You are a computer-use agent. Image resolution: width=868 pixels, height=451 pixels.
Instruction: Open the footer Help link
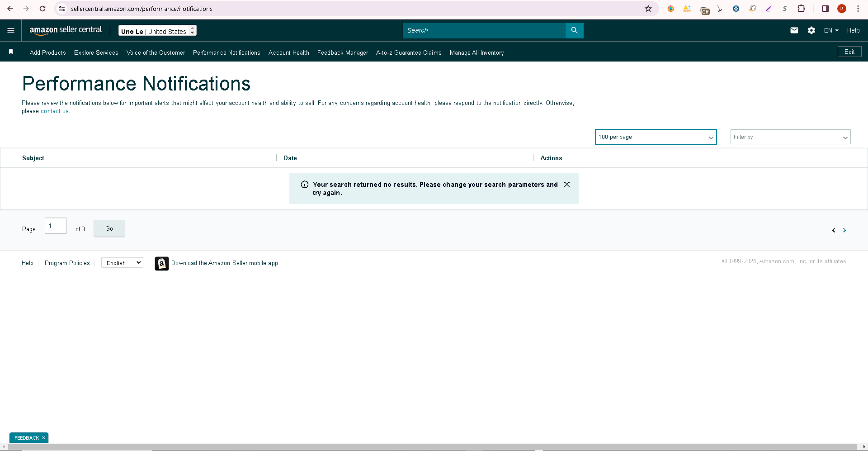coord(28,263)
